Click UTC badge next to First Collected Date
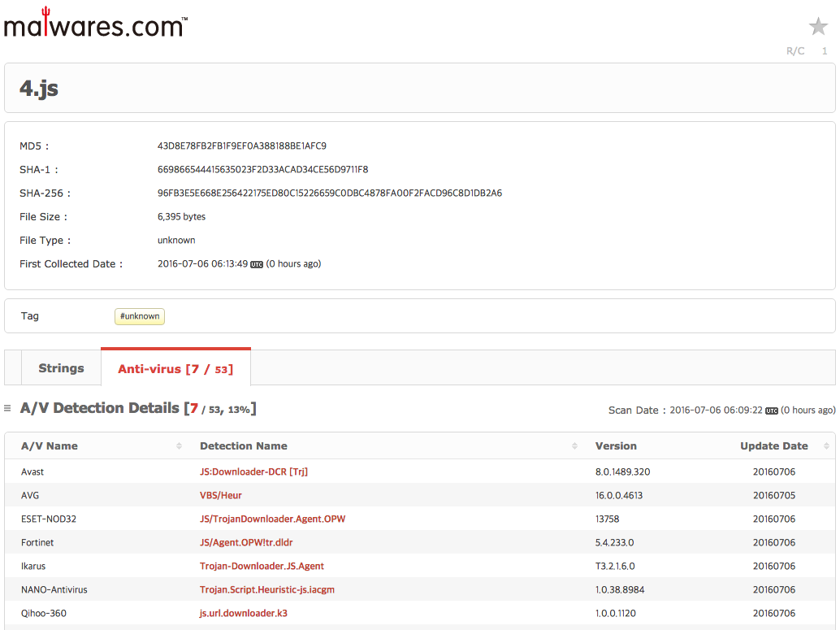Image resolution: width=840 pixels, height=630 pixels. [257, 264]
